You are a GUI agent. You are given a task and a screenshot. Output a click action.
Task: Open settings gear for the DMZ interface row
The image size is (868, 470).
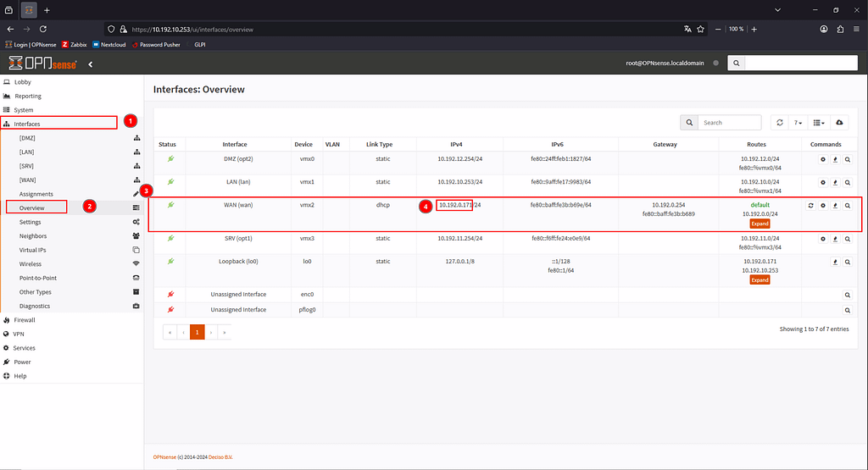[x=822, y=158]
